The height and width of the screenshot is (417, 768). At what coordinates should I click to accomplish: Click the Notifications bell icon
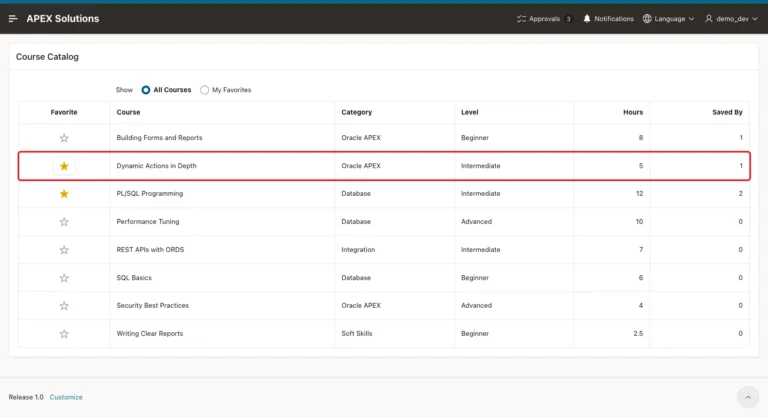coord(587,19)
